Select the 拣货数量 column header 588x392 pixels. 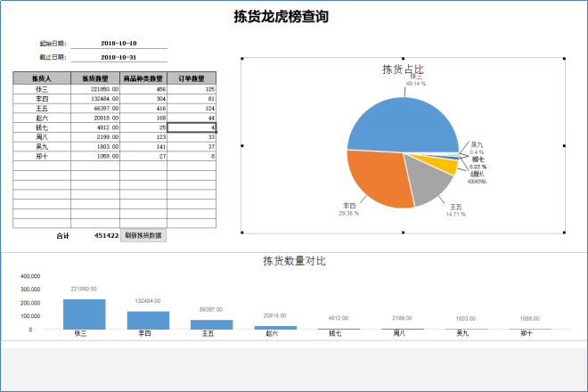[95, 78]
